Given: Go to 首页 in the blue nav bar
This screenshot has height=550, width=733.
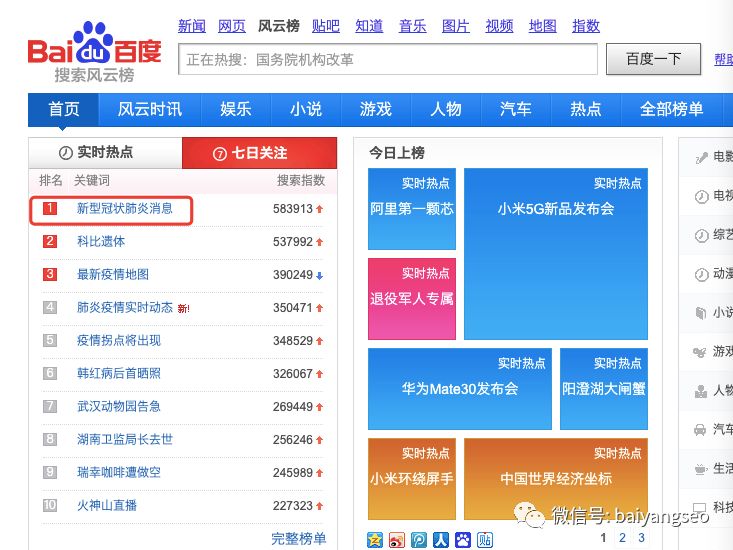Looking at the screenshot, I should [x=64, y=109].
